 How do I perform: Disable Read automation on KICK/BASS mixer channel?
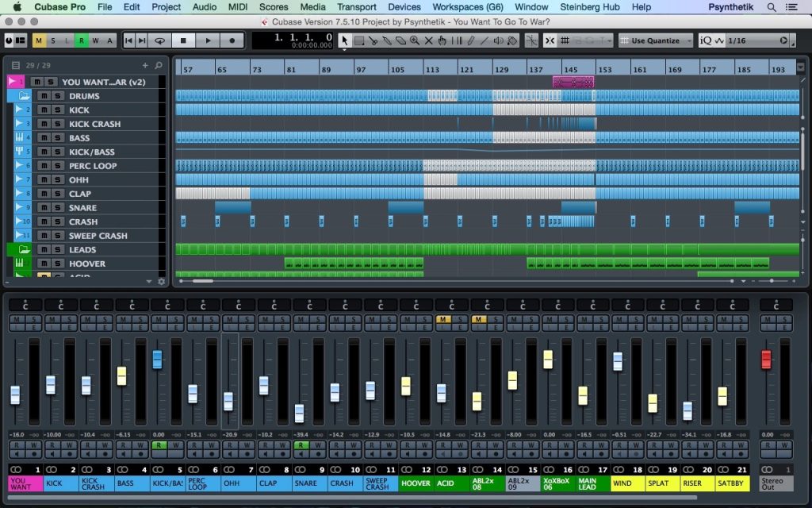(x=159, y=444)
